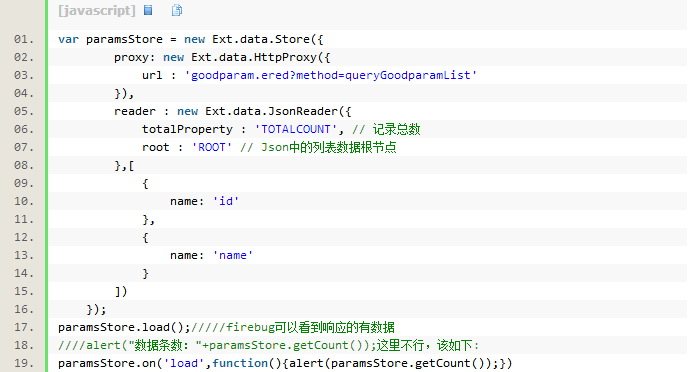Click the '}),' text on line 04
The image size is (689, 372).
point(124,94)
